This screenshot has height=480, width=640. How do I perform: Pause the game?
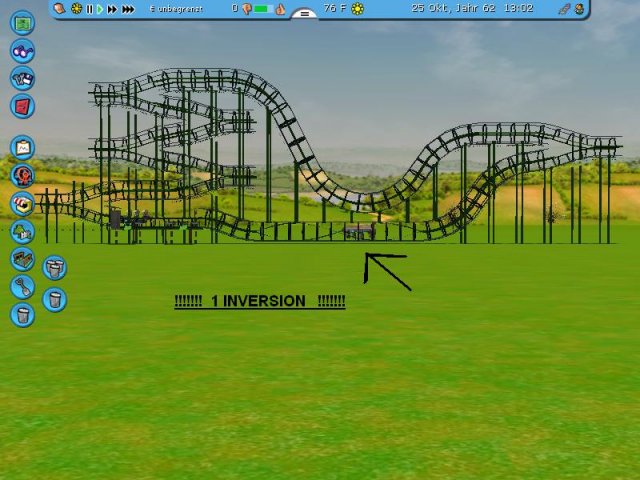[x=90, y=9]
